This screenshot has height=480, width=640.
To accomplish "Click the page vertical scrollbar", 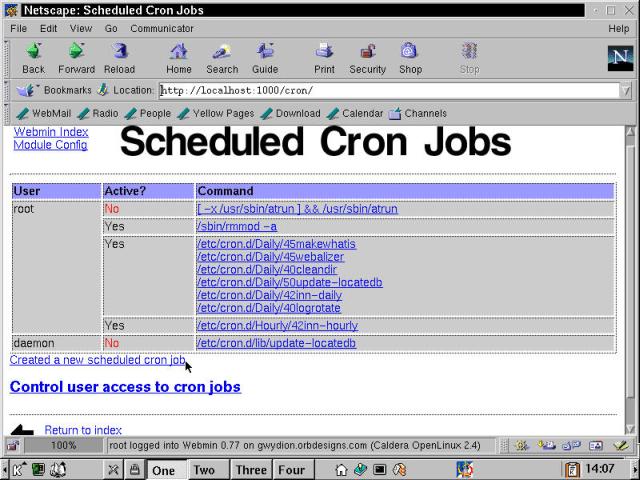I will [x=629, y=280].
